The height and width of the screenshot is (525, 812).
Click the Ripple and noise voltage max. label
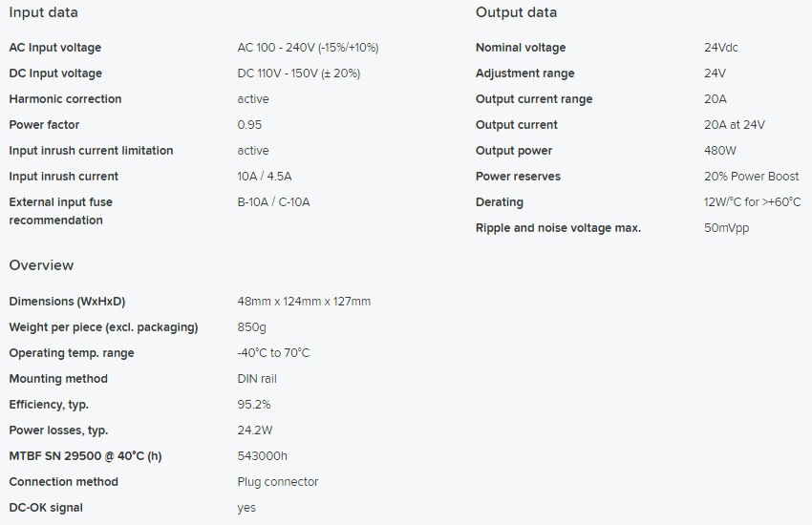click(x=558, y=228)
